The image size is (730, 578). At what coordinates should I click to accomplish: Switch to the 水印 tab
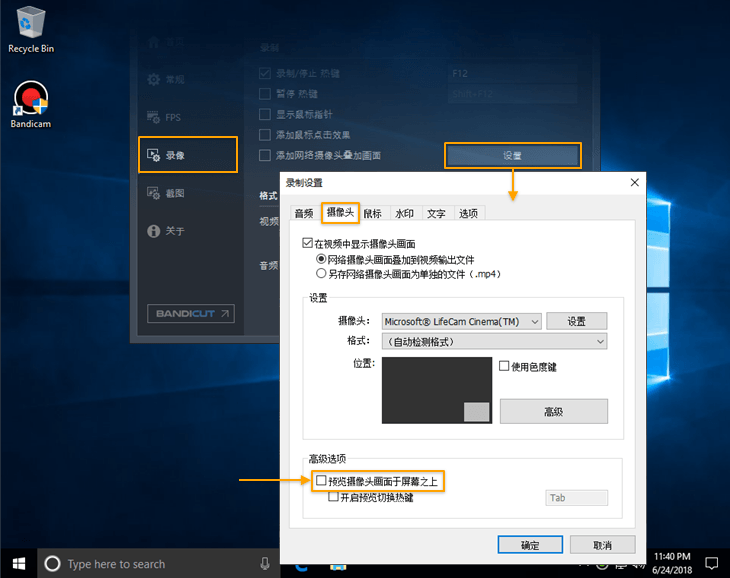point(405,214)
